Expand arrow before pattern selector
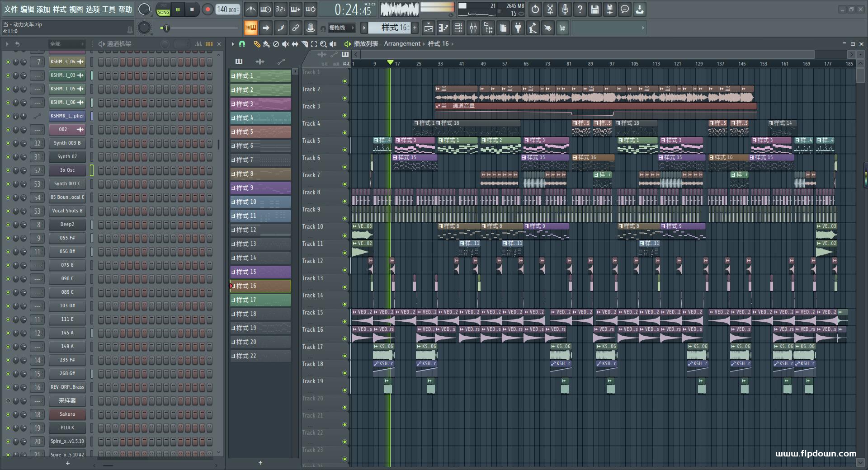 [364, 28]
